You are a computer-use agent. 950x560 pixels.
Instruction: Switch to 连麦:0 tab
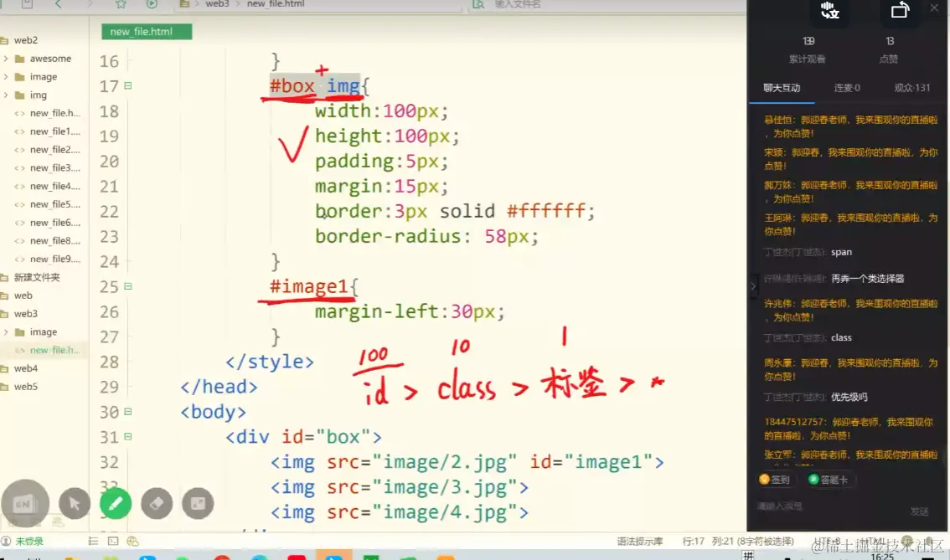point(846,88)
